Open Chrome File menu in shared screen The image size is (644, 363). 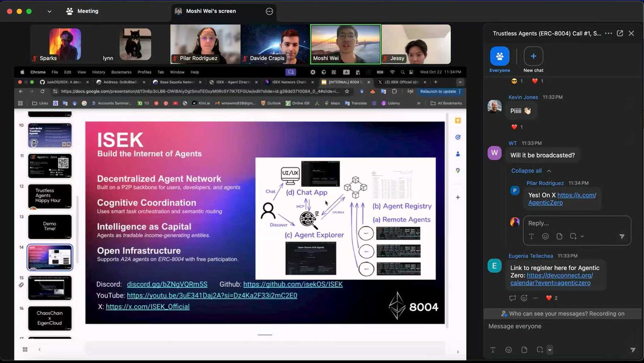coord(55,72)
